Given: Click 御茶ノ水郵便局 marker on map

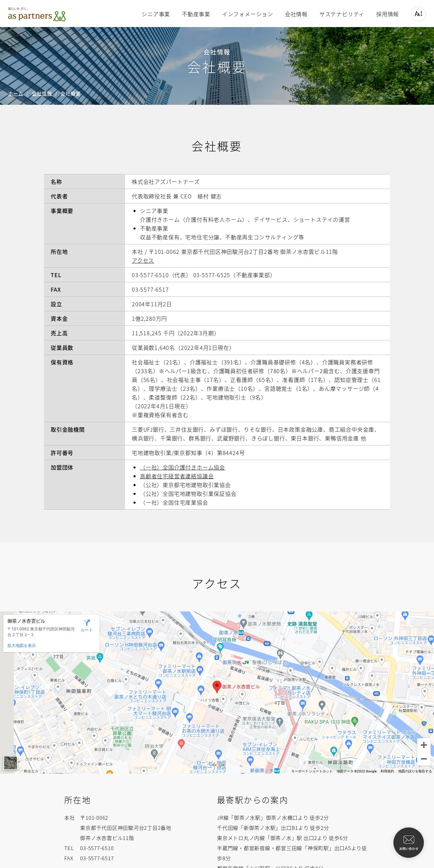Looking at the screenshot, I should pyautogui.click(x=243, y=623).
